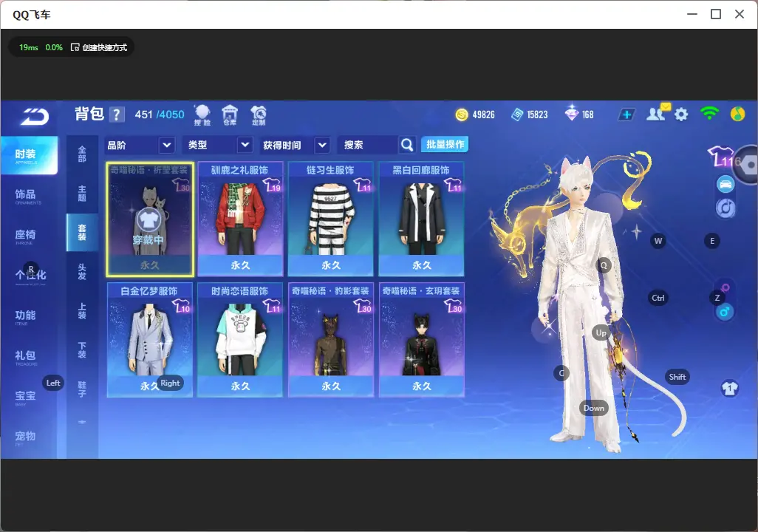Check the green Wi-Fi signal icon
The height and width of the screenshot is (532, 758).
pyautogui.click(x=709, y=114)
